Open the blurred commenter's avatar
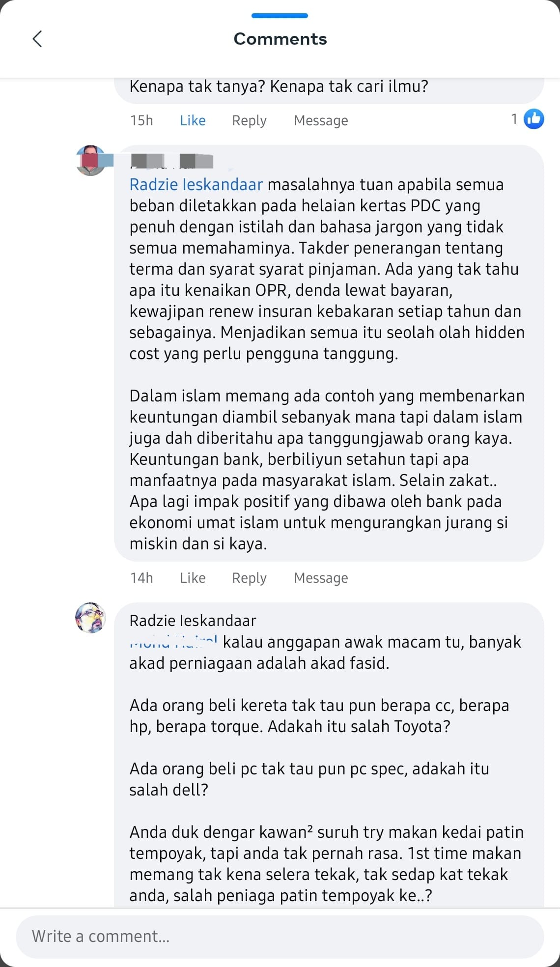Viewport: 560px width, 967px height. (x=90, y=160)
